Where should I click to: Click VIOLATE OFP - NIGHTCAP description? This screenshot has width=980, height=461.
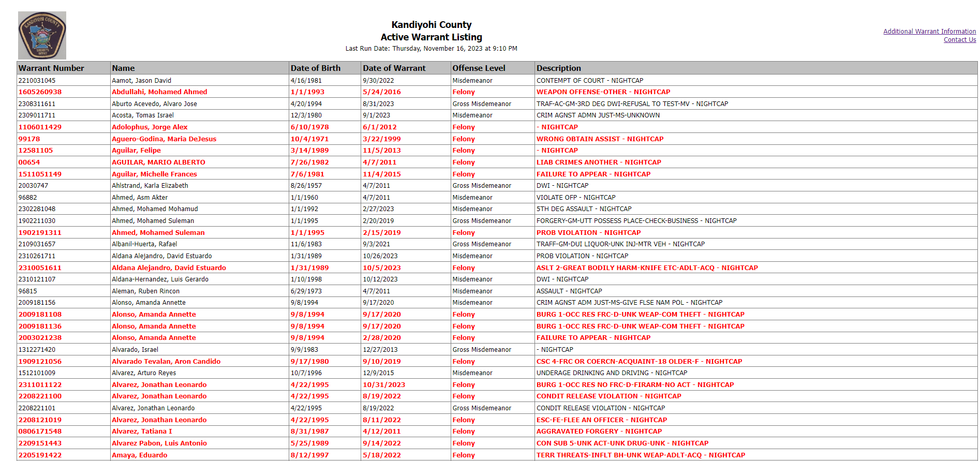tap(576, 198)
